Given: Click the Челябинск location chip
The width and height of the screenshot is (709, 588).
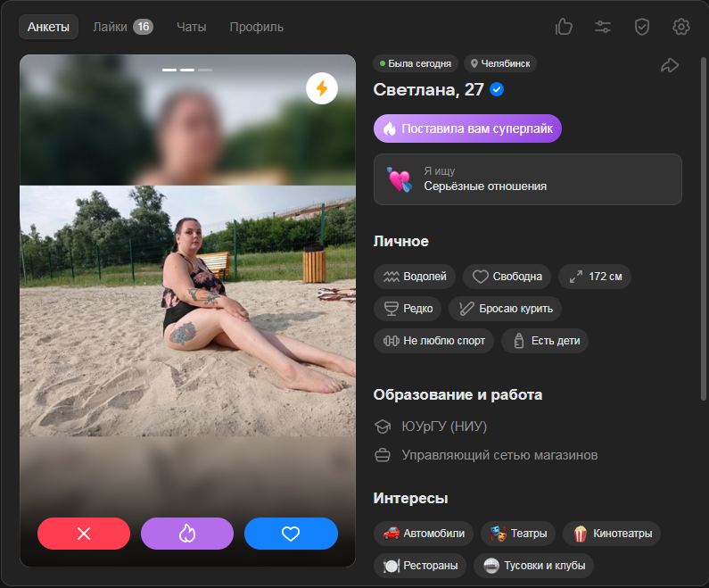Looking at the screenshot, I should click(x=499, y=63).
